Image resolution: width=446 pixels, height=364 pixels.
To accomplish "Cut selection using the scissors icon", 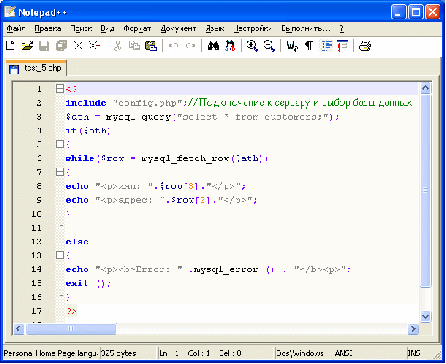I will pos(117,46).
